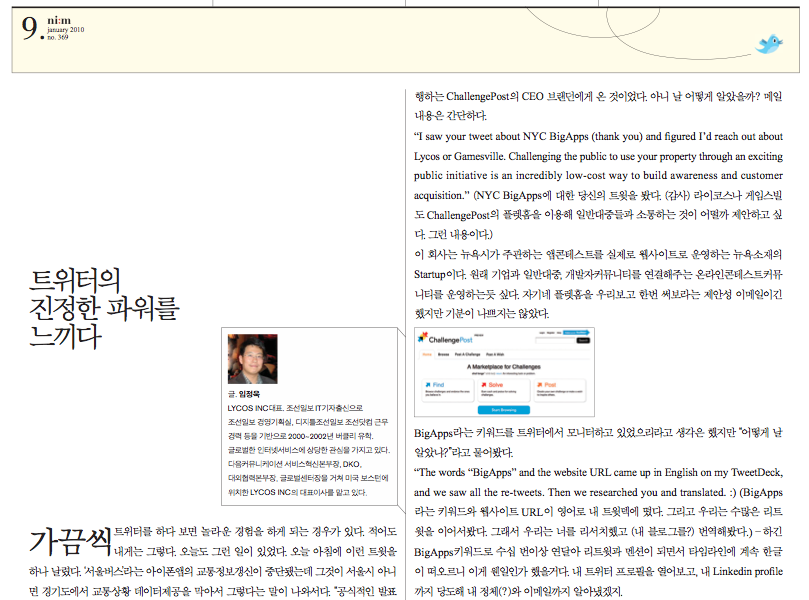Viewport: 809px width, 600px height.
Task: Switch to the Browse tab
Action: click(444, 354)
